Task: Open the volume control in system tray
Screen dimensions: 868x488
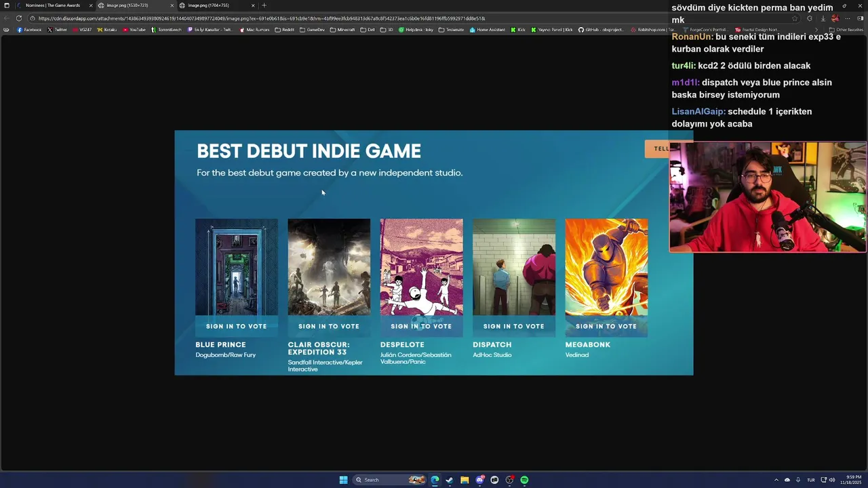Action: [833, 480]
